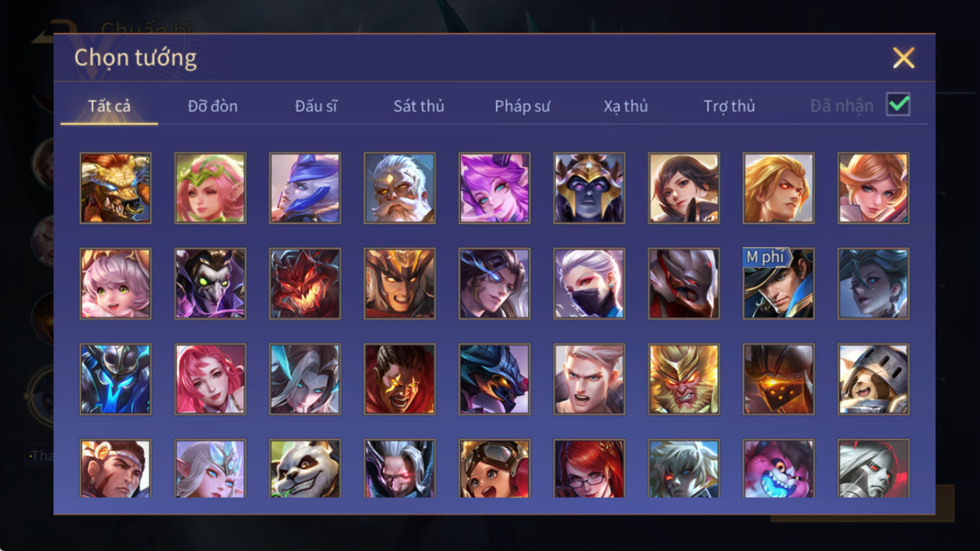Pick the hero marked "M phí"

778,284
